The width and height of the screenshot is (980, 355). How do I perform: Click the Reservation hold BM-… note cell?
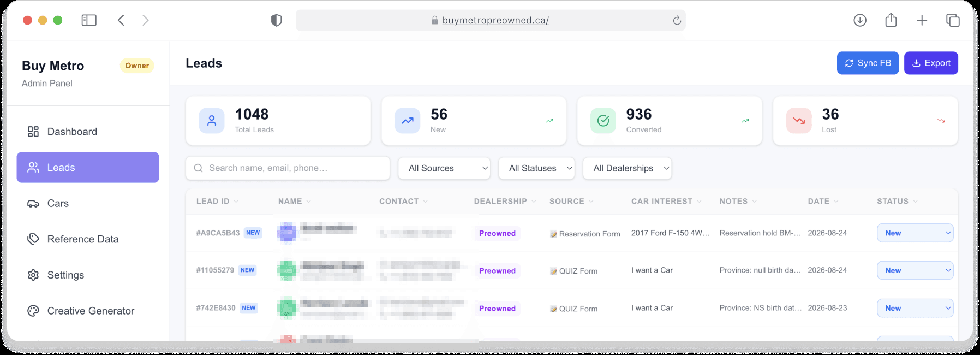(760, 233)
